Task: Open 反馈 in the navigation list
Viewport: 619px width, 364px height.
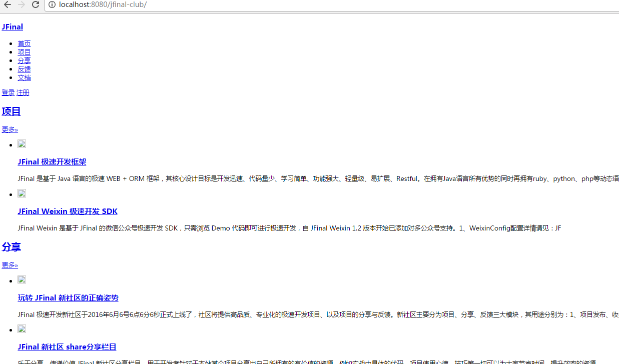Action: 24,69
